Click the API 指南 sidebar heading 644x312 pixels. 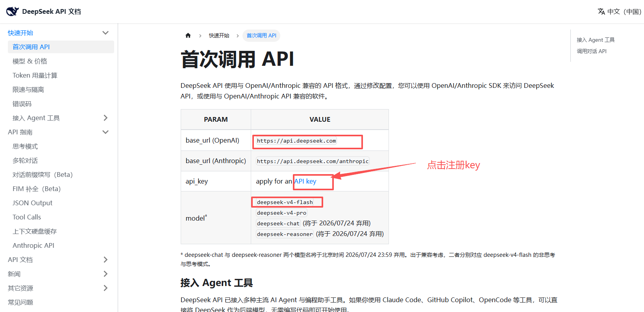(x=20, y=132)
